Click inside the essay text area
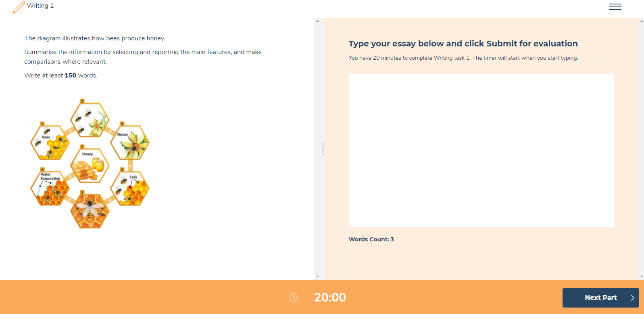The width and height of the screenshot is (644, 314). [481, 151]
